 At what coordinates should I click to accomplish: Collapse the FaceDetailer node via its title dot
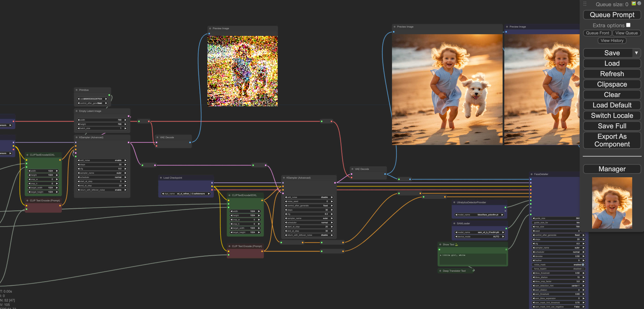[x=532, y=174]
